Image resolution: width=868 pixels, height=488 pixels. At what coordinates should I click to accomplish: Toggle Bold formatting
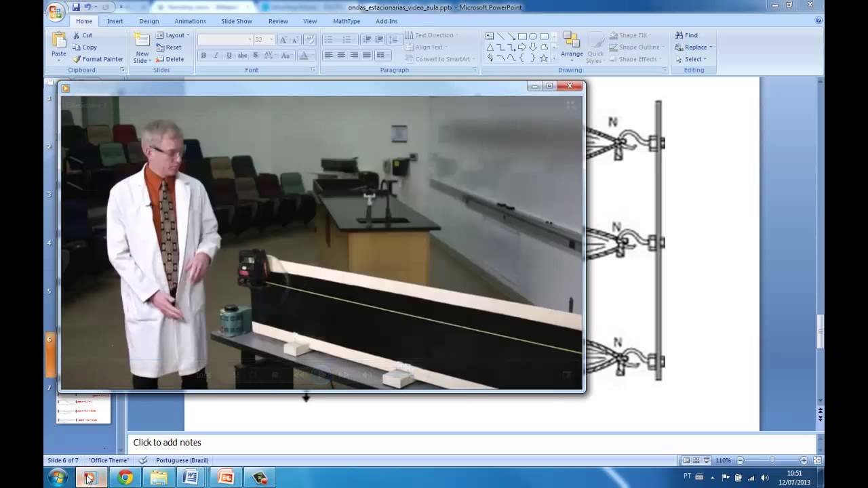(203, 56)
